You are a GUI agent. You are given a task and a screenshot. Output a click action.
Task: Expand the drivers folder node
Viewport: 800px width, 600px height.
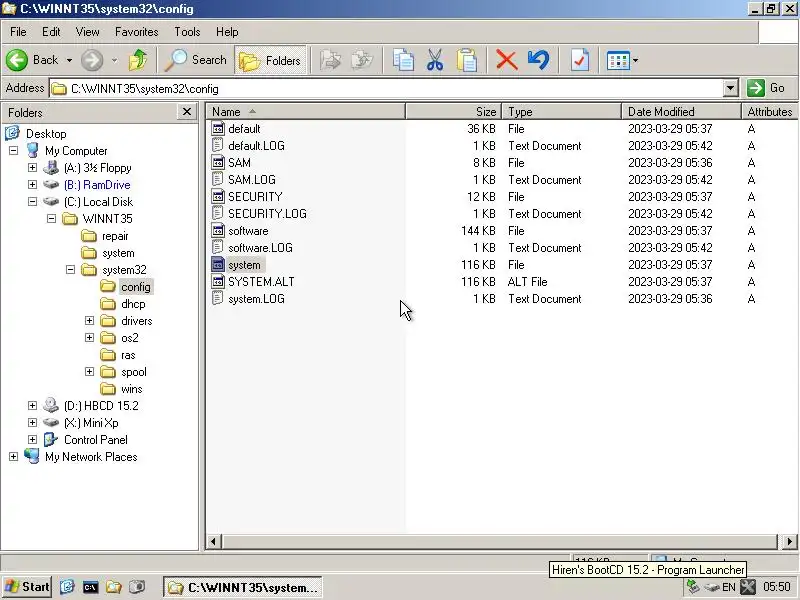[x=89, y=320]
